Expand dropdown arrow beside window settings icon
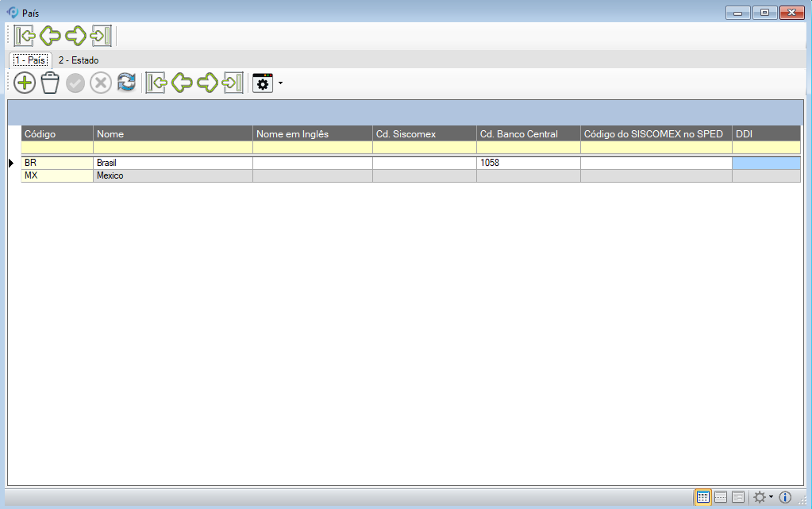The width and height of the screenshot is (812, 509). 281,83
